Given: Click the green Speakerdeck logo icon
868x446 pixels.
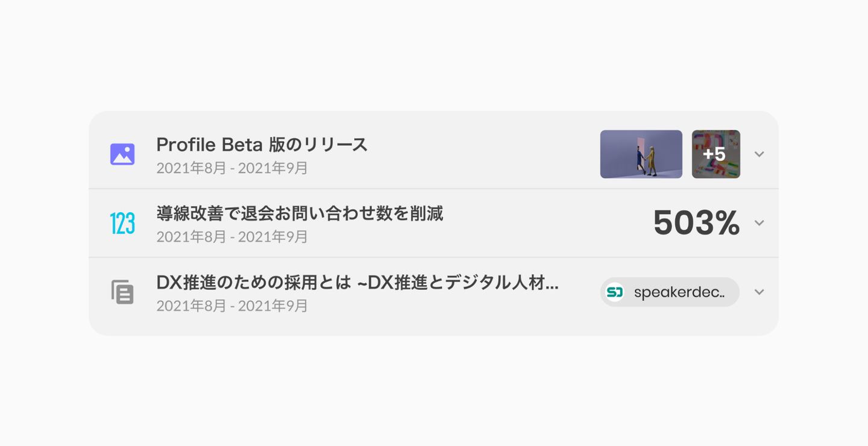Looking at the screenshot, I should pos(615,292).
